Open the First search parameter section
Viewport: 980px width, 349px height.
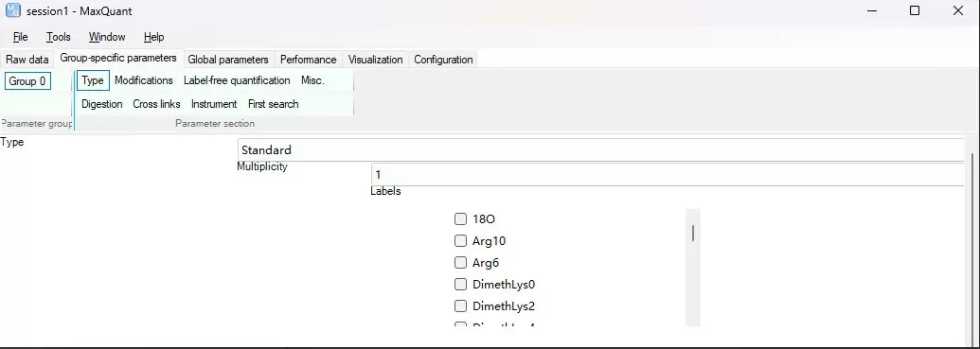[273, 104]
